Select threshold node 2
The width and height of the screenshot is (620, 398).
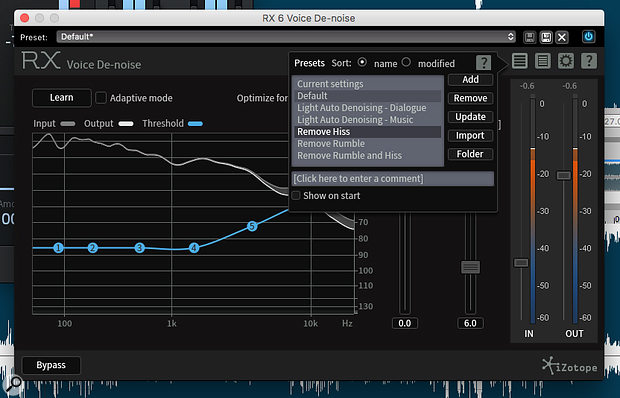[93, 248]
